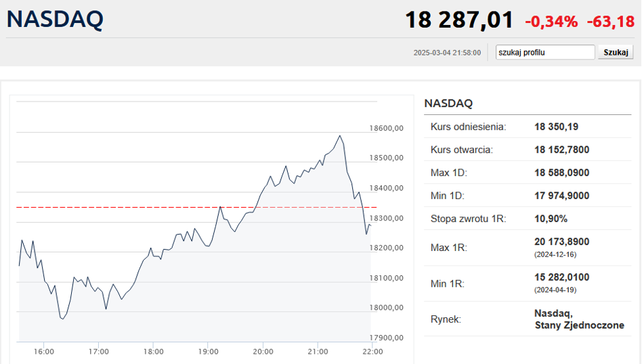Click the 17:00 time label on chart
642x364 pixels.
(99, 352)
